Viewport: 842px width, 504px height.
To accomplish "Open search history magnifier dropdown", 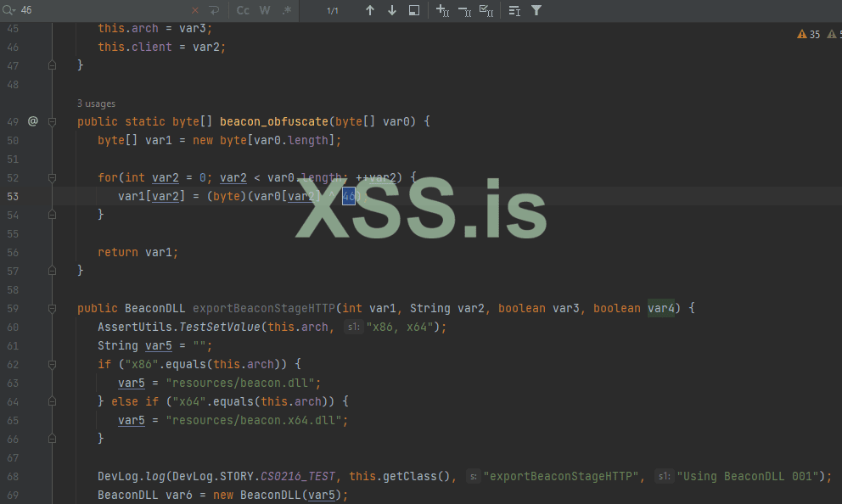I will coord(9,10).
